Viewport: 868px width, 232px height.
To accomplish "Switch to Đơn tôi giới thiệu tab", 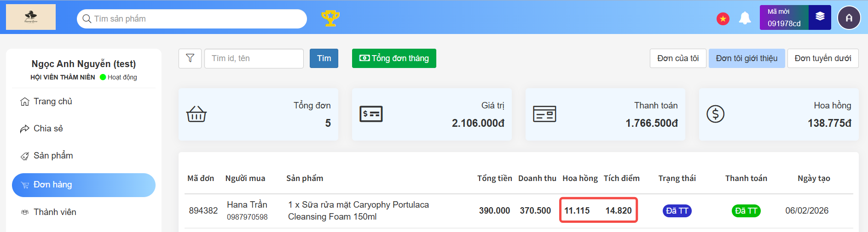I will 746,58.
